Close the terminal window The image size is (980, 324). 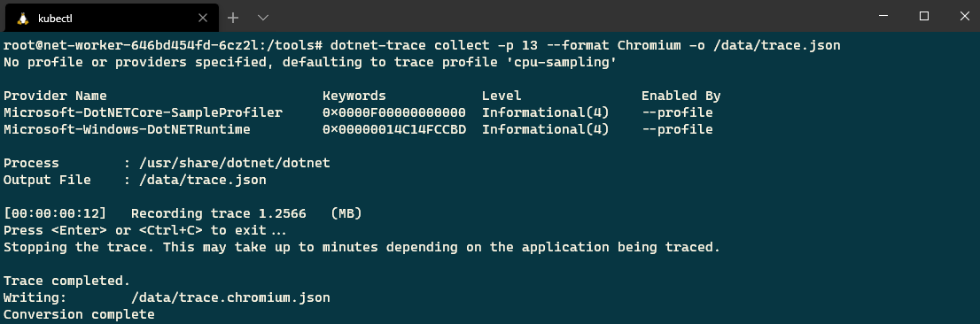[964, 16]
